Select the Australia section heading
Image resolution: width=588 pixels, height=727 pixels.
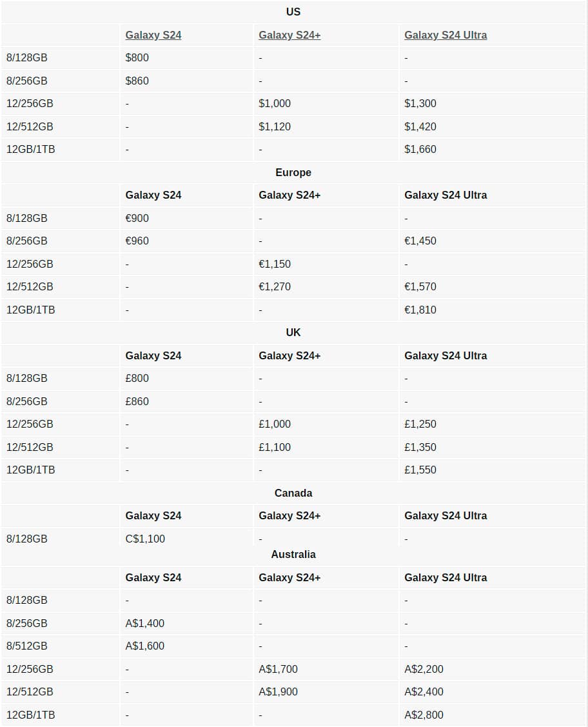[293, 554]
